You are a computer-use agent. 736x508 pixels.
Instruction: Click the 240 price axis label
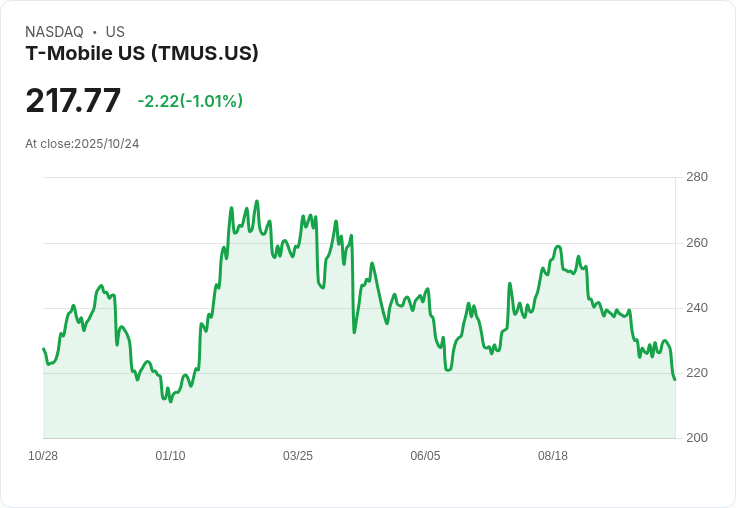[x=697, y=308]
